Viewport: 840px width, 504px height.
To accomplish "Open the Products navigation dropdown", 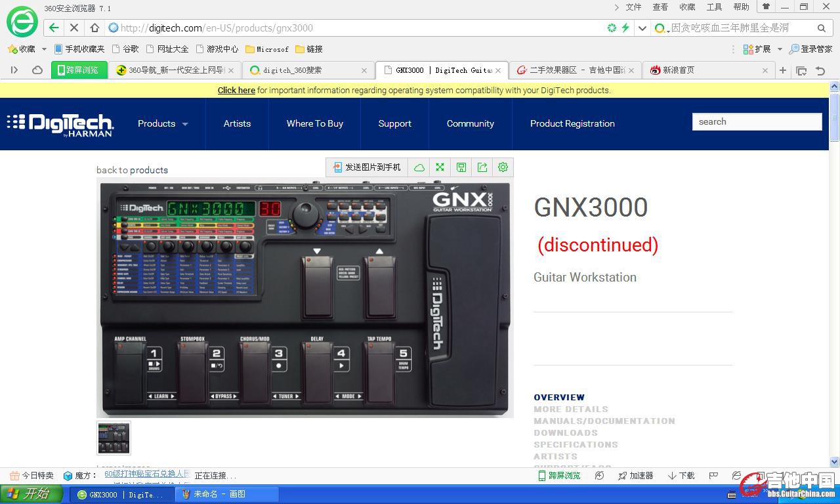I will [x=163, y=123].
